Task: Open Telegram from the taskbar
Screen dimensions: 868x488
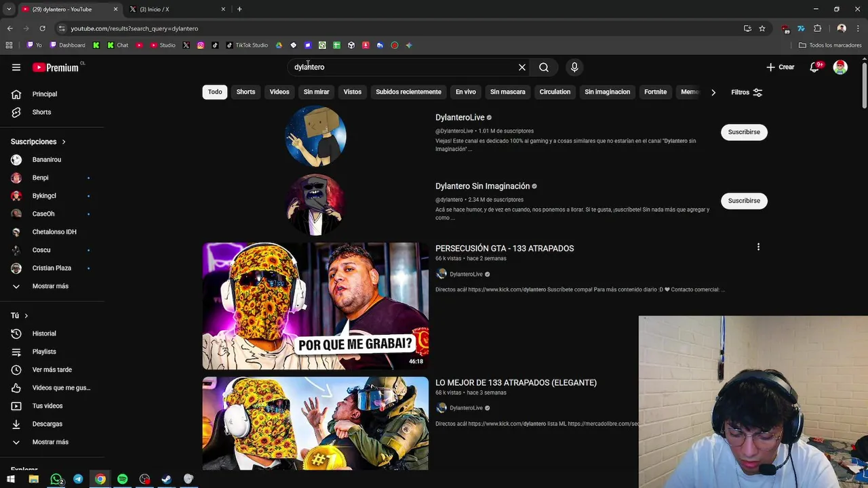Action: 78,479
